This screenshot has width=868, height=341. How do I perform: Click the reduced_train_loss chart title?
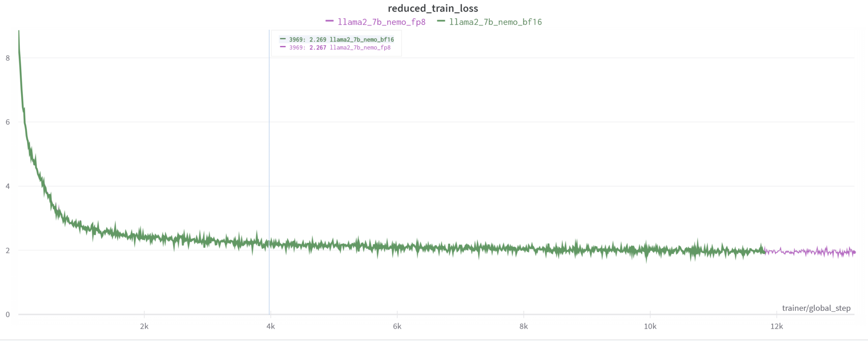(433, 8)
